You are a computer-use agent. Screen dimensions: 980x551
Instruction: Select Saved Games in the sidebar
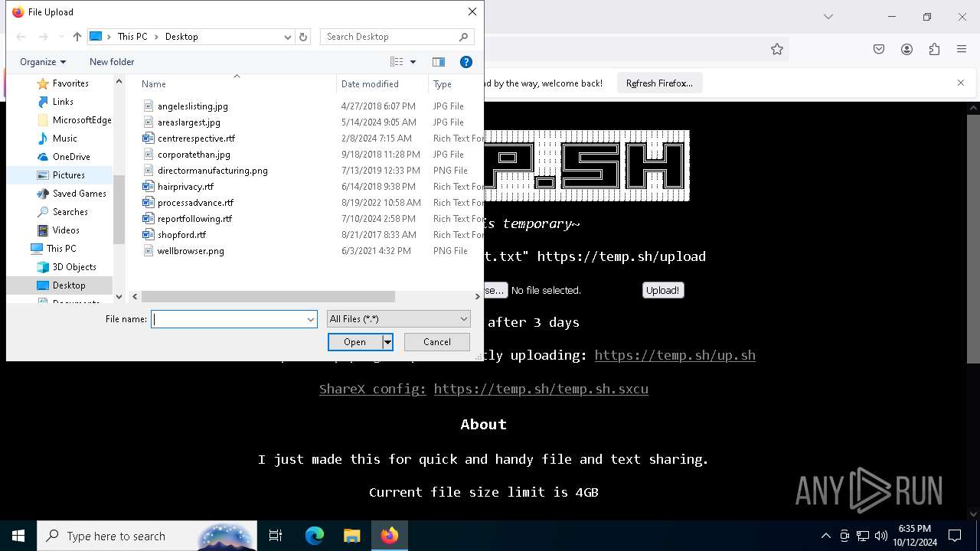(79, 194)
